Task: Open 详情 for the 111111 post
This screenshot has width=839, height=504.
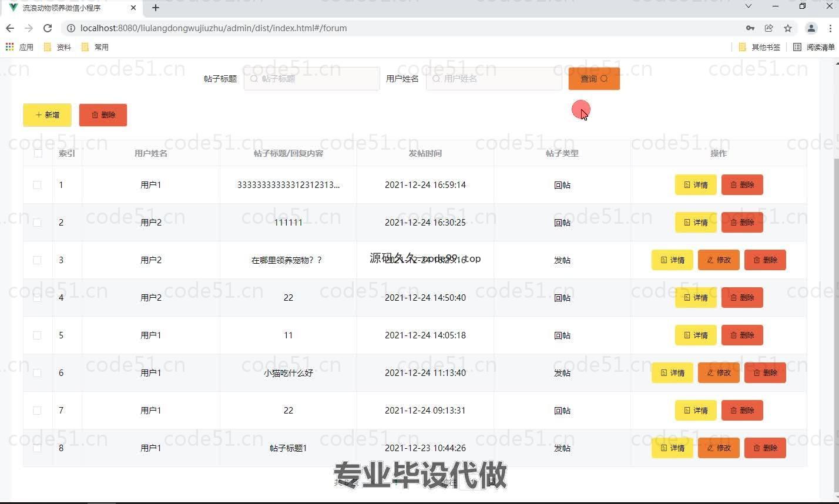Action: [x=696, y=223]
